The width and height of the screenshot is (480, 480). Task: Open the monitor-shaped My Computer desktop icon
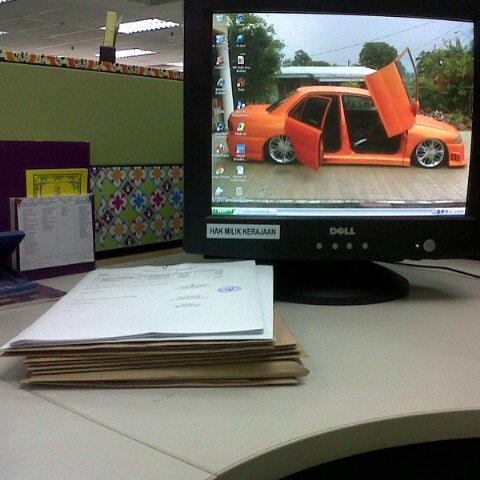click(x=220, y=39)
